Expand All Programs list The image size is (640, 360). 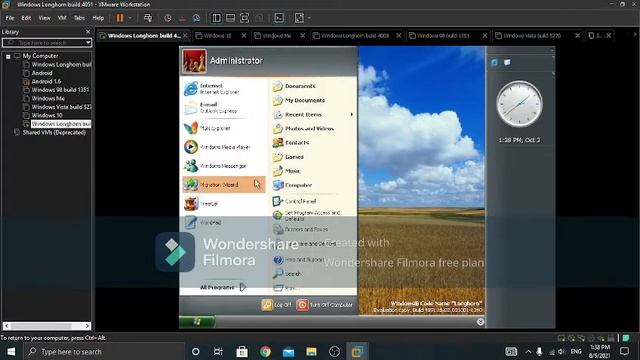(223, 287)
